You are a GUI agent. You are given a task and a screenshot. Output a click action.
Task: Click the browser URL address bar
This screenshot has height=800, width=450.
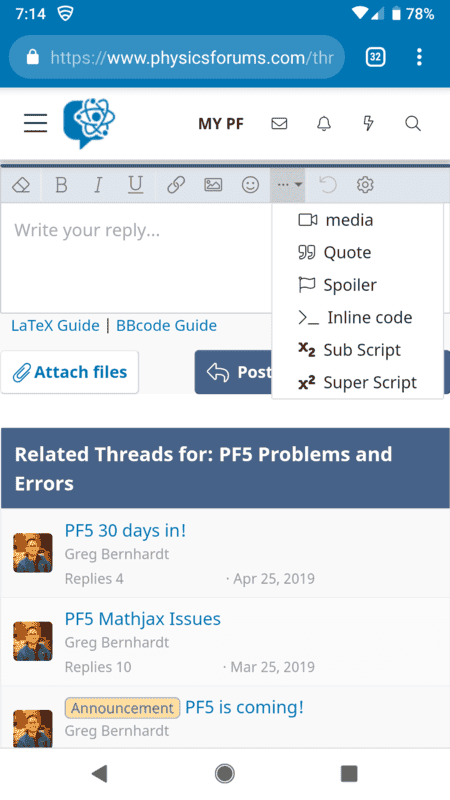(177, 57)
